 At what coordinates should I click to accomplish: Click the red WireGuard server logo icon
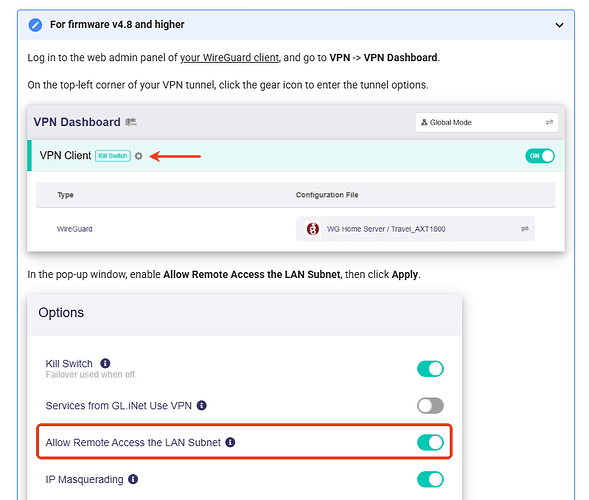point(313,229)
